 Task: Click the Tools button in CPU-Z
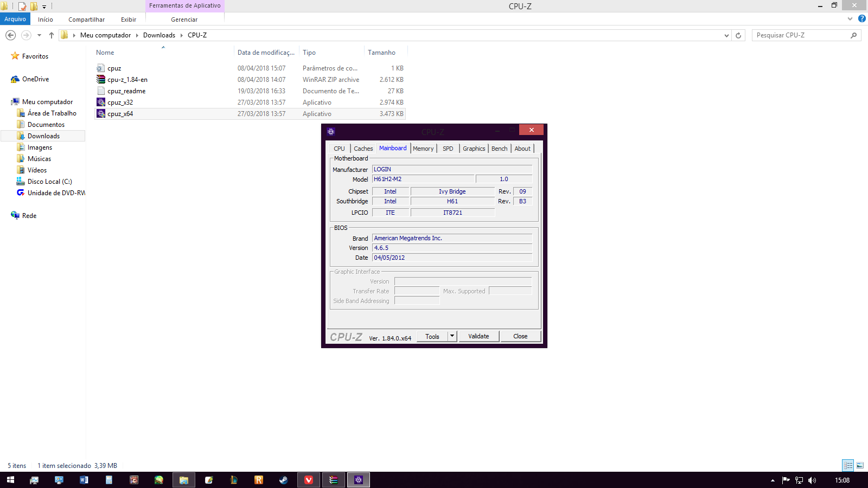pyautogui.click(x=432, y=336)
